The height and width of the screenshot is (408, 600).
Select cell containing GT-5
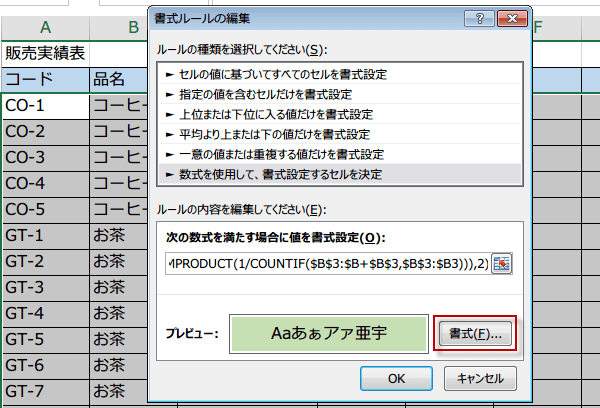(46, 340)
